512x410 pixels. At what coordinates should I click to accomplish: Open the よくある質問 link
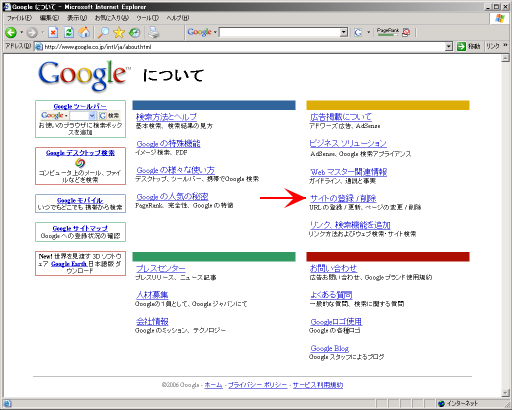coord(331,295)
